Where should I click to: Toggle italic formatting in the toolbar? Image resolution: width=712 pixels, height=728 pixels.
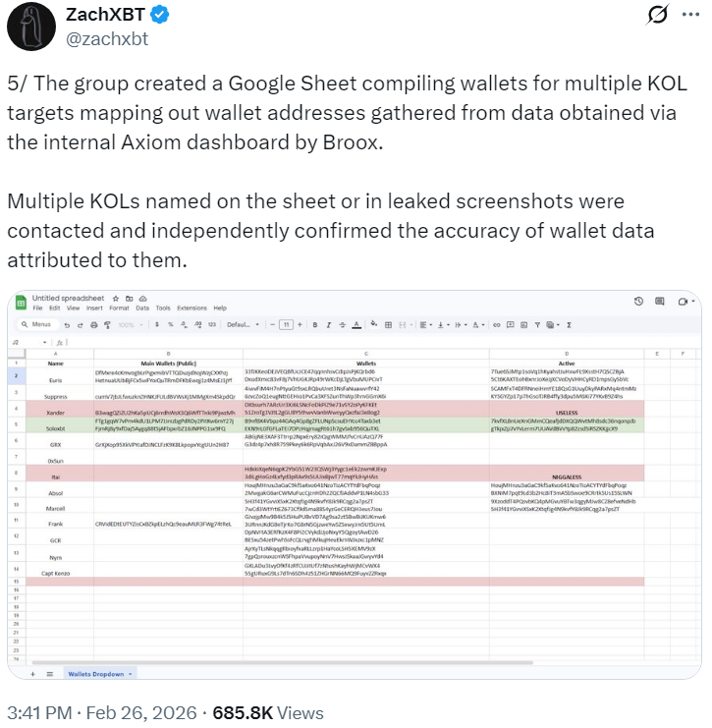pyautogui.click(x=329, y=323)
